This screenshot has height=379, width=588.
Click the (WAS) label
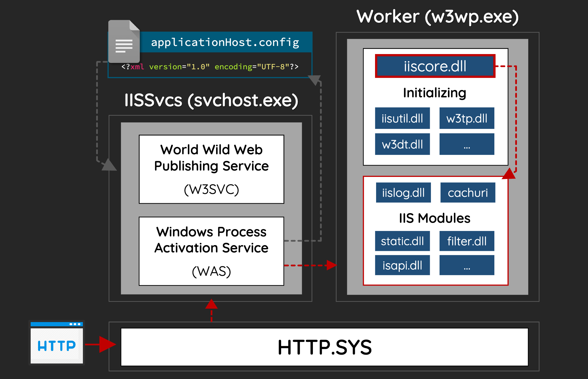coord(211,271)
